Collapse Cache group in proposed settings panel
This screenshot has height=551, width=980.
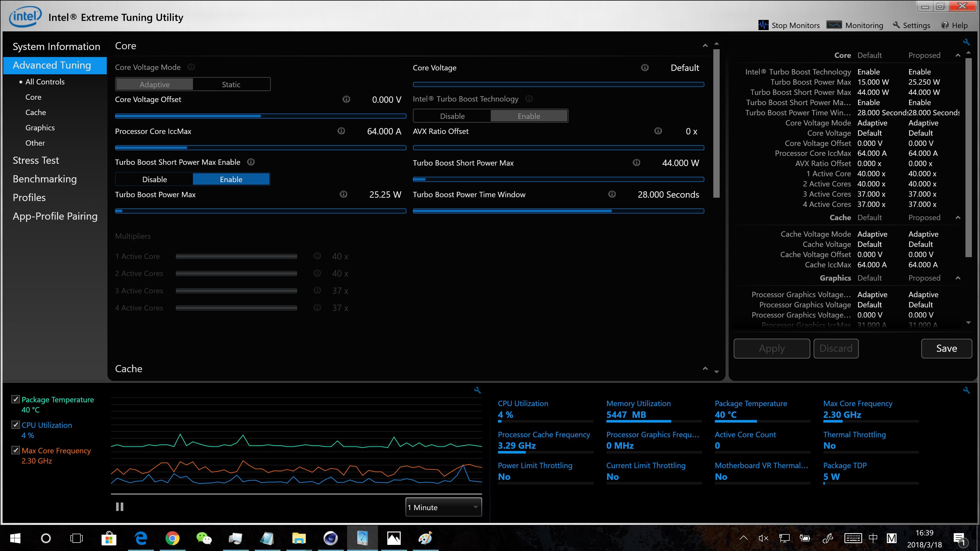tap(958, 218)
